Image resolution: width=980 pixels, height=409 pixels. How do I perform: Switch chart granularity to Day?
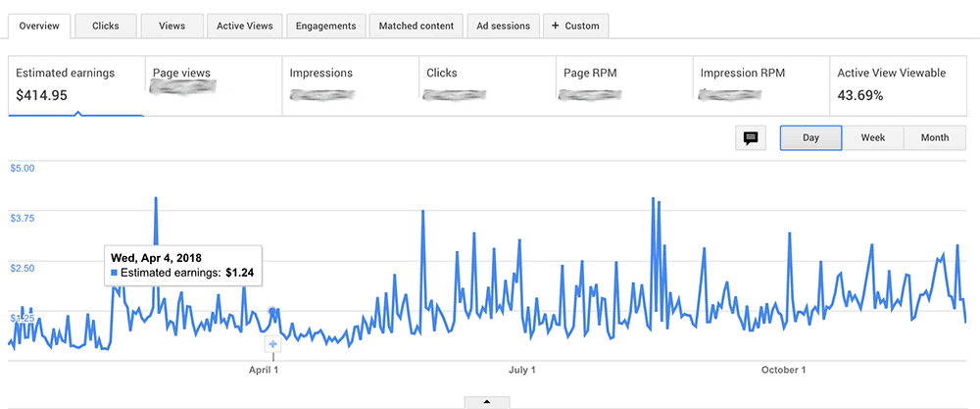pyautogui.click(x=810, y=138)
